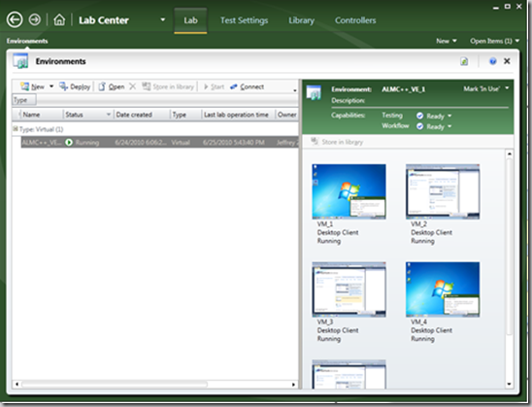Click the green Running status icon
Image resolution: width=532 pixels, height=407 pixels.
click(69, 143)
